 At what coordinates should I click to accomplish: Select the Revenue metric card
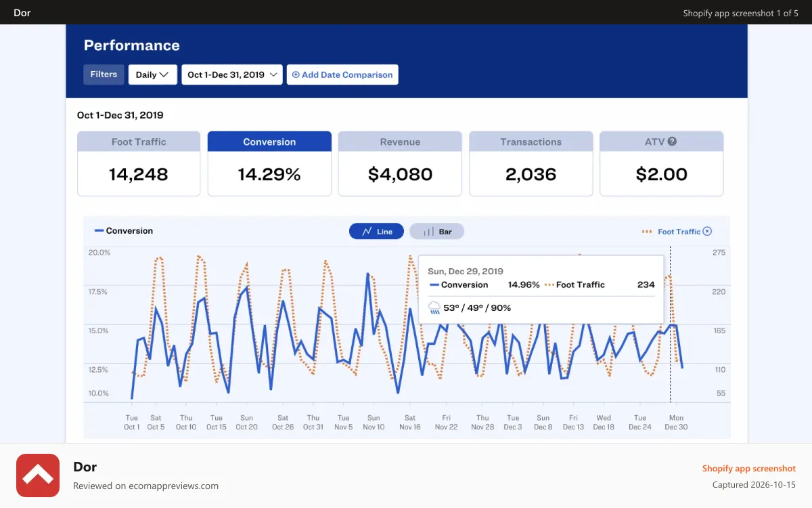tap(400, 164)
